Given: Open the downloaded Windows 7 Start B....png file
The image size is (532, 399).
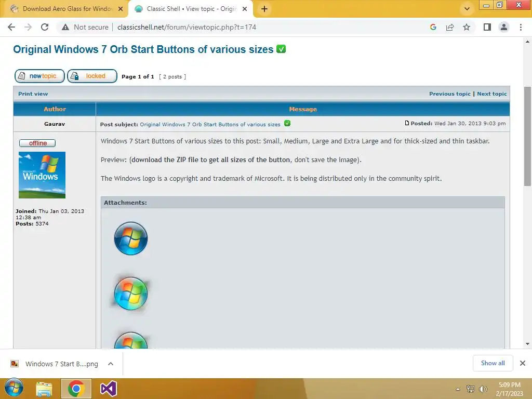Looking at the screenshot, I should click(61, 364).
